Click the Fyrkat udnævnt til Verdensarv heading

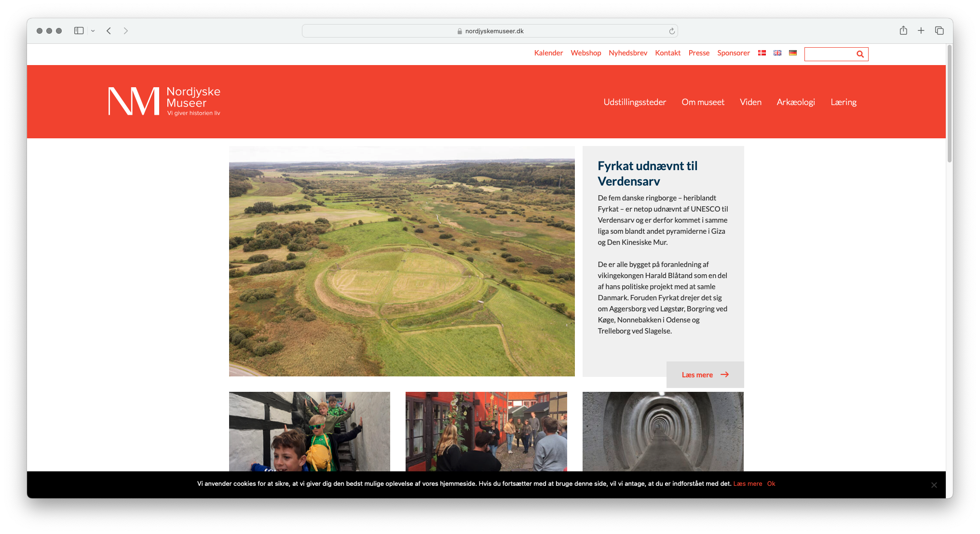648,174
